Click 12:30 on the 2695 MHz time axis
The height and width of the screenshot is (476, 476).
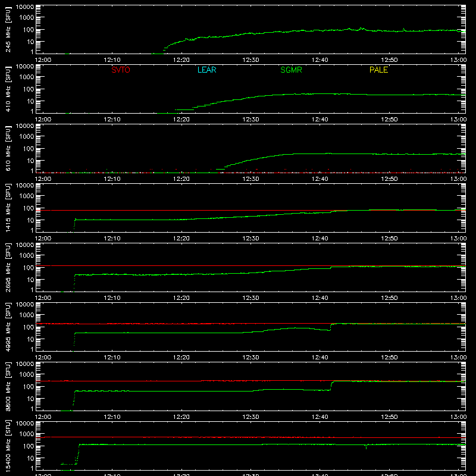pyautogui.click(x=250, y=298)
